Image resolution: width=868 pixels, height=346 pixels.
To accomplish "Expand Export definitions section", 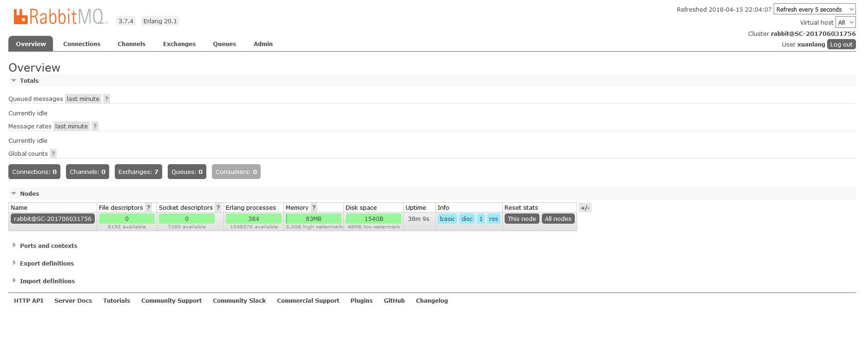I will (43, 263).
